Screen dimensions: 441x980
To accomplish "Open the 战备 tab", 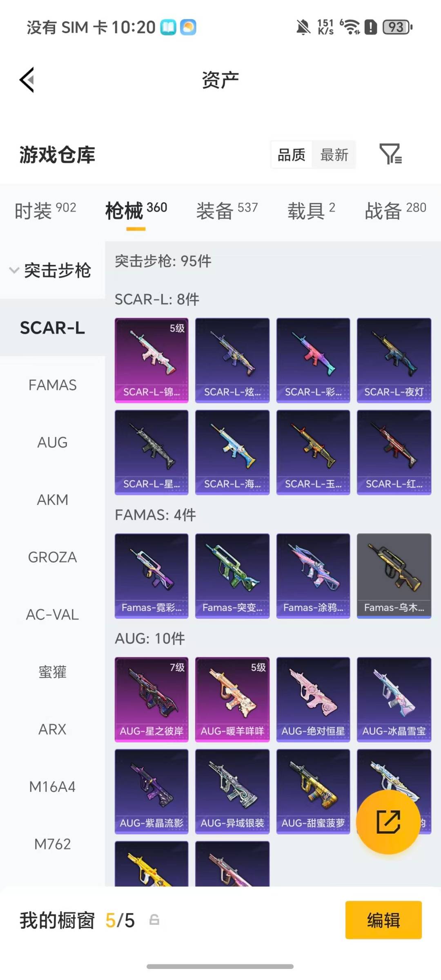I will pyautogui.click(x=395, y=211).
